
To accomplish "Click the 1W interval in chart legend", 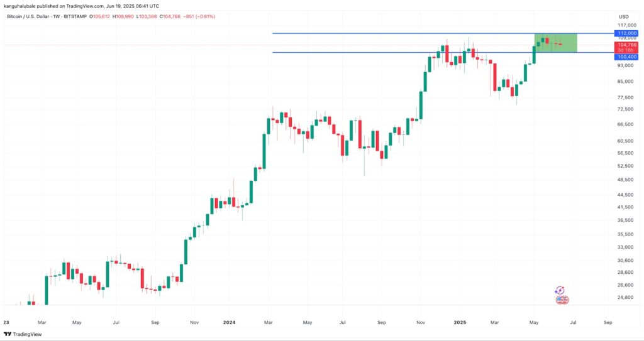I will point(56,16).
